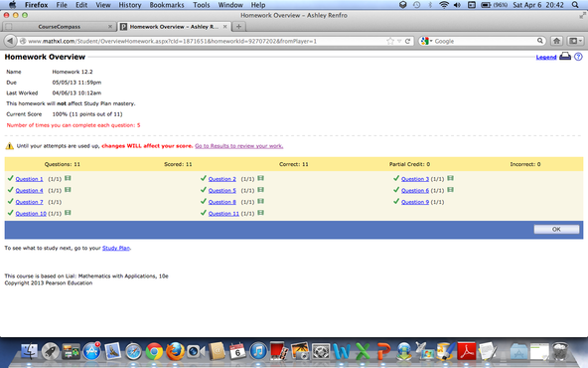588x368 pixels.
Task: Click the green icon beside Question 8
Action: tap(260, 202)
